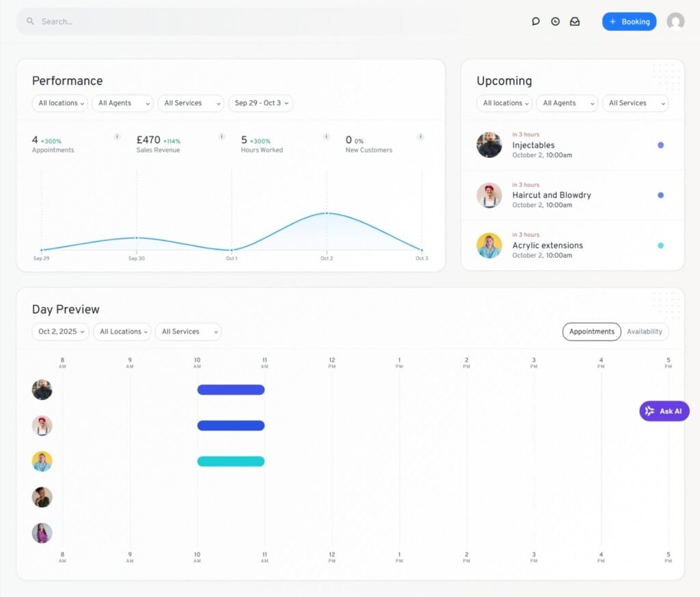Open the inbox tray icon in header

click(575, 21)
